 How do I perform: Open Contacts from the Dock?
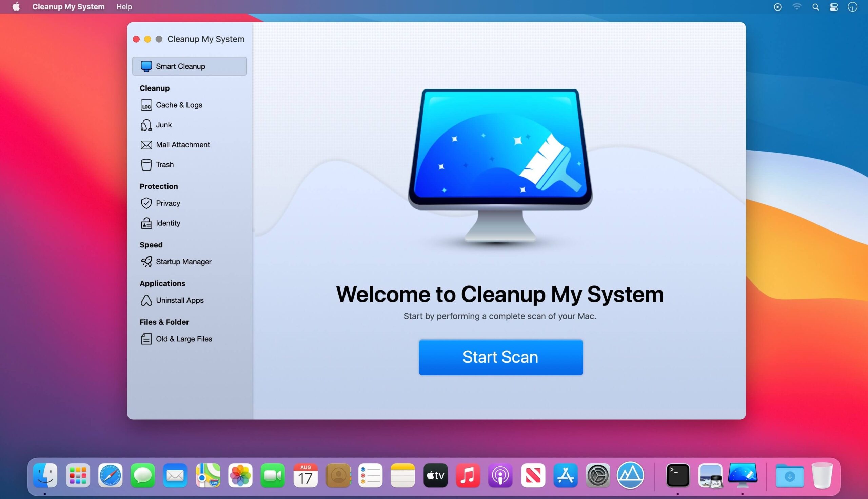click(338, 476)
